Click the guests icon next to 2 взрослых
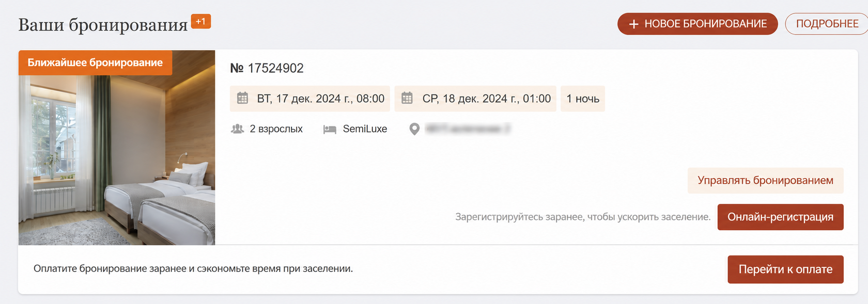The image size is (868, 304). [237, 129]
